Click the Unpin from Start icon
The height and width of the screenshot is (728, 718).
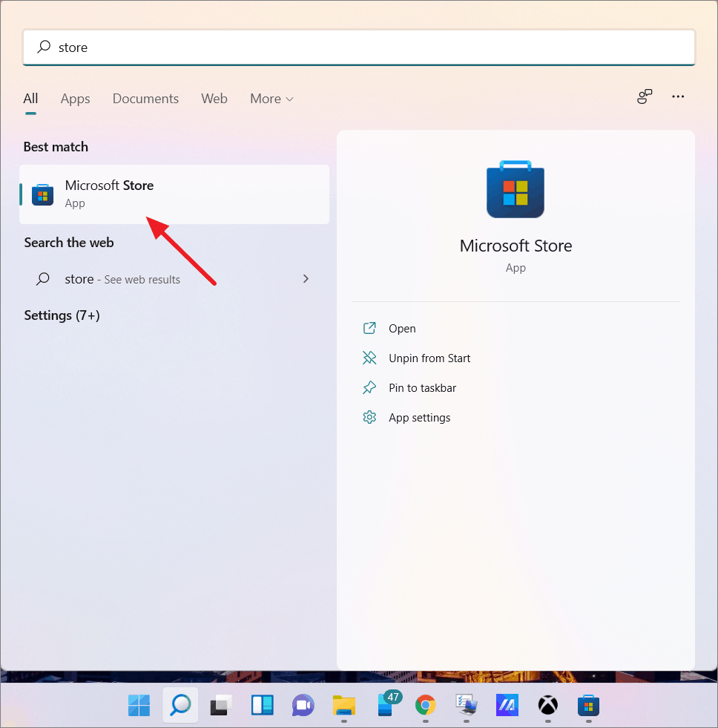click(x=369, y=358)
